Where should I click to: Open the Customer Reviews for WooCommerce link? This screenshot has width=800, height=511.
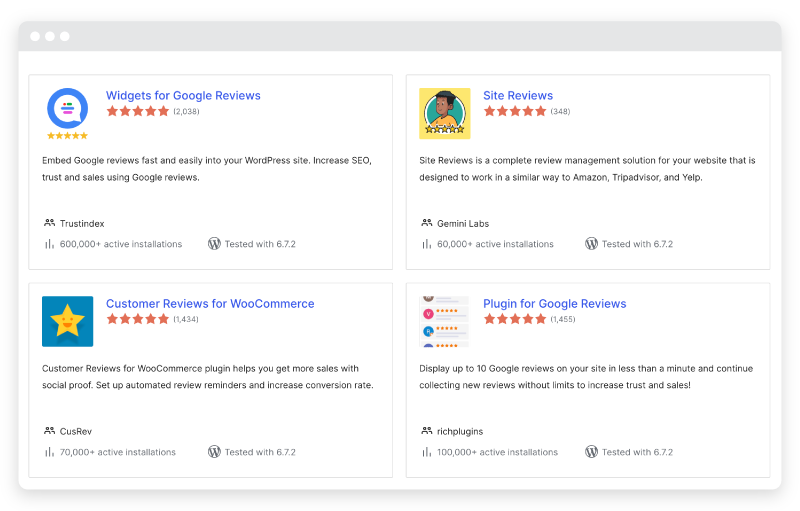coord(210,304)
